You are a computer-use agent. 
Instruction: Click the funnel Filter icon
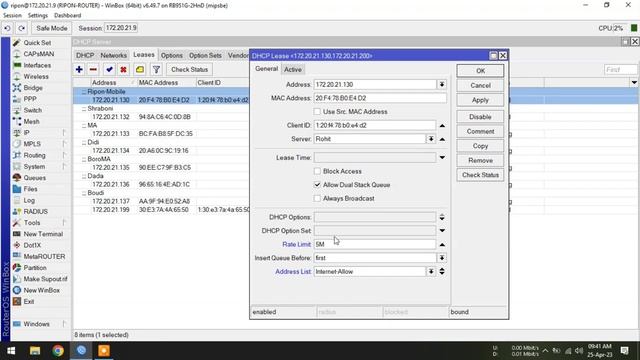coord(156,69)
